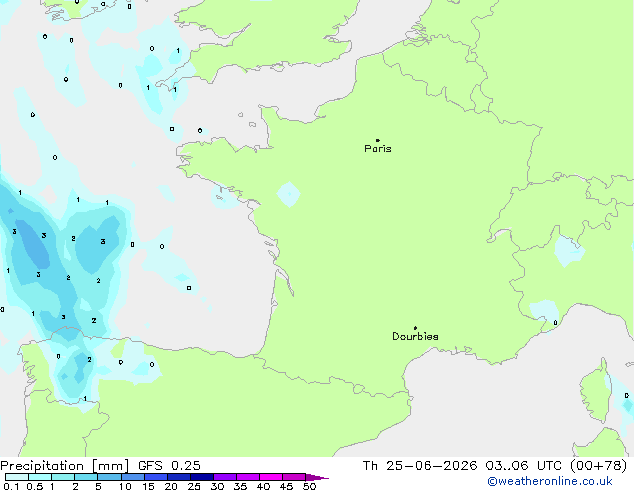Screen dimensions: 634x490
Task: Click the '10' legend scale number
Action: (125, 486)
